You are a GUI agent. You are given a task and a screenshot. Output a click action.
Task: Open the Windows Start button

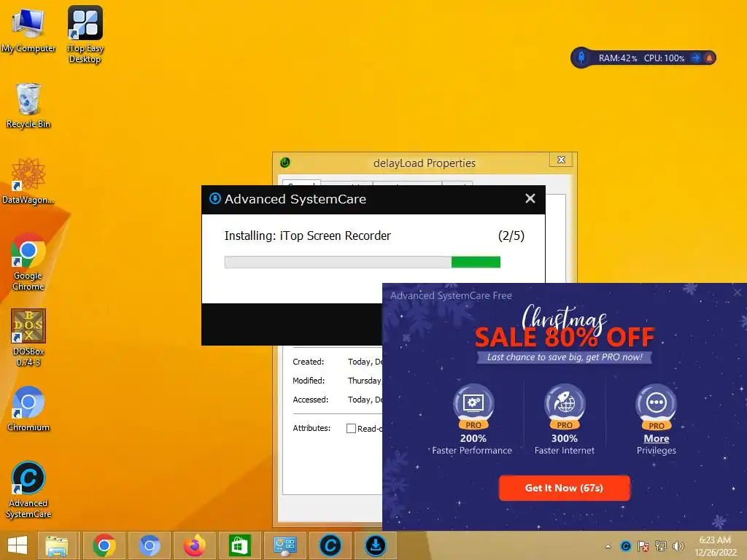18,545
